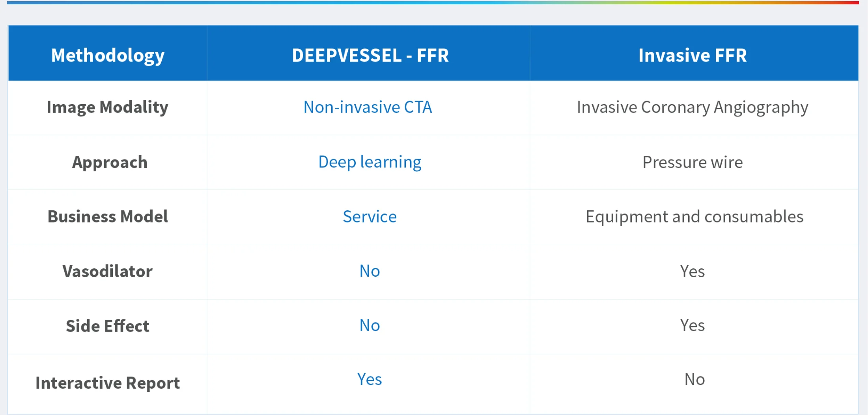
Task: Click the Business Model row label
Action: click(x=108, y=217)
